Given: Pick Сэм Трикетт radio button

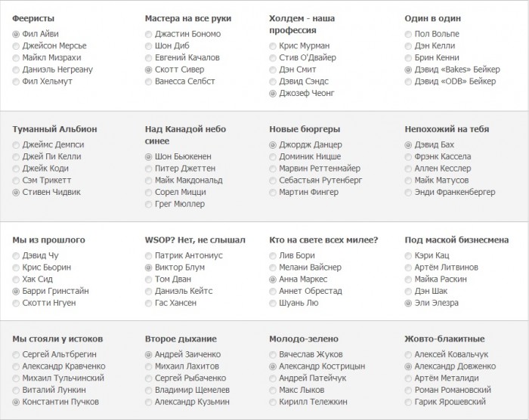Looking at the screenshot, I should point(17,181).
